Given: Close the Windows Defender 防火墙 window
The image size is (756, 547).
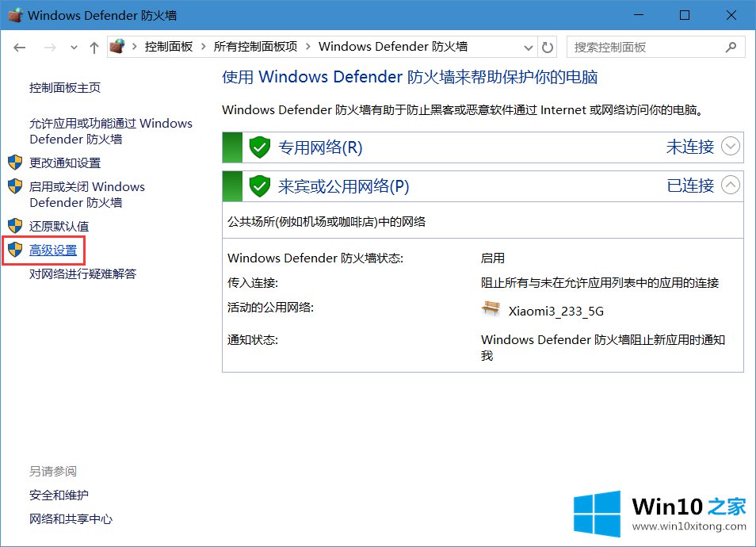Looking at the screenshot, I should (731, 15).
